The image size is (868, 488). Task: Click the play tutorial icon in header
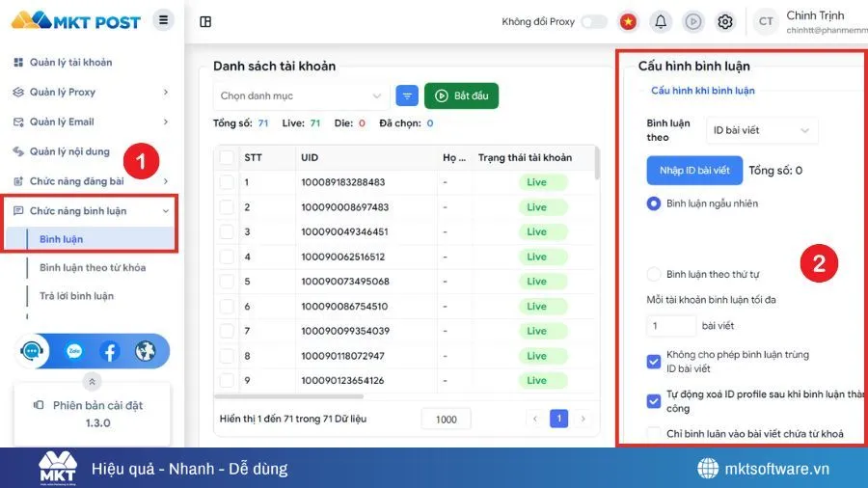[x=693, y=21]
